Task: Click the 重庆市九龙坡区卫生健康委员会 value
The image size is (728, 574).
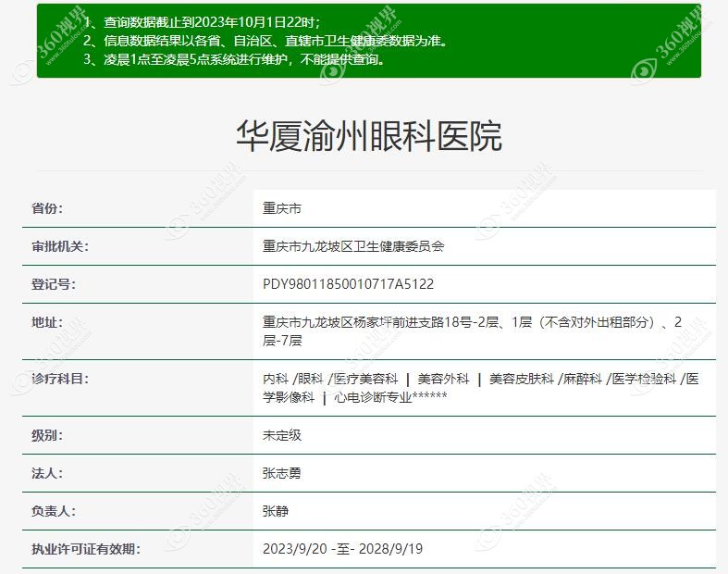Action: point(353,246)
